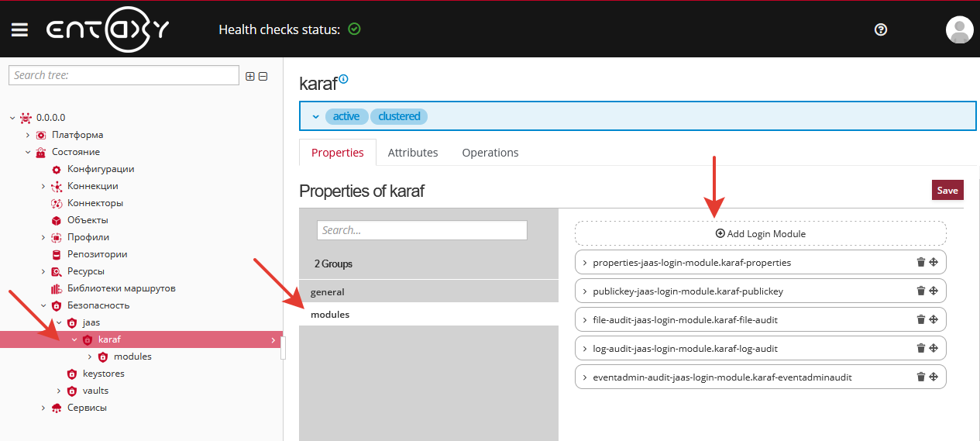
Task: Collapse the active clustered status panel
Action: 315,116
